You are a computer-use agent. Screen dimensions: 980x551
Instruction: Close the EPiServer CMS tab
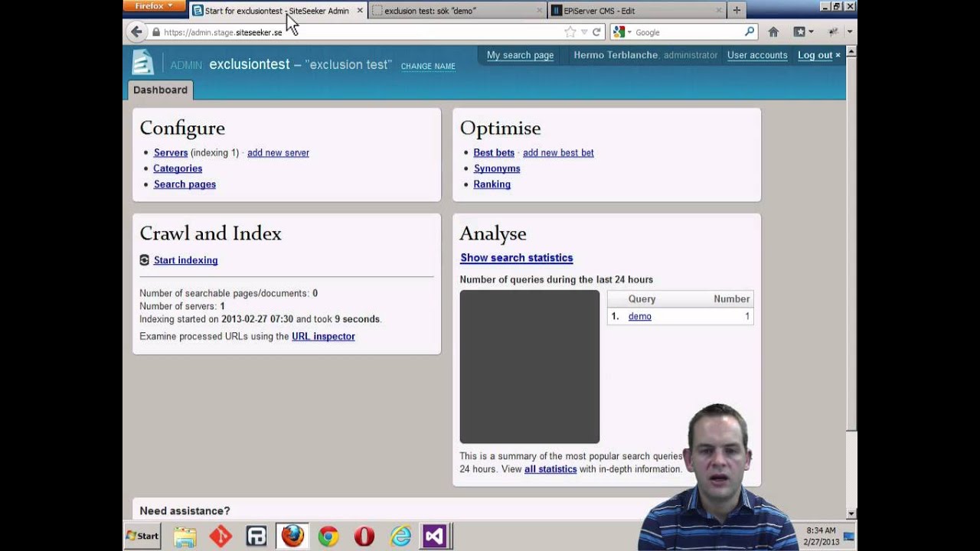point(719,11)
